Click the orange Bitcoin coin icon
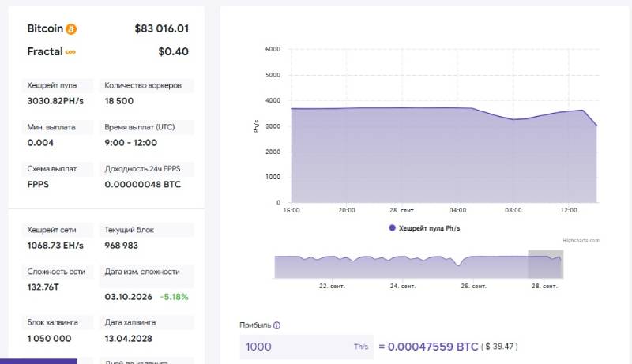This screenshot has height=364, width=632. coord(71,29)
